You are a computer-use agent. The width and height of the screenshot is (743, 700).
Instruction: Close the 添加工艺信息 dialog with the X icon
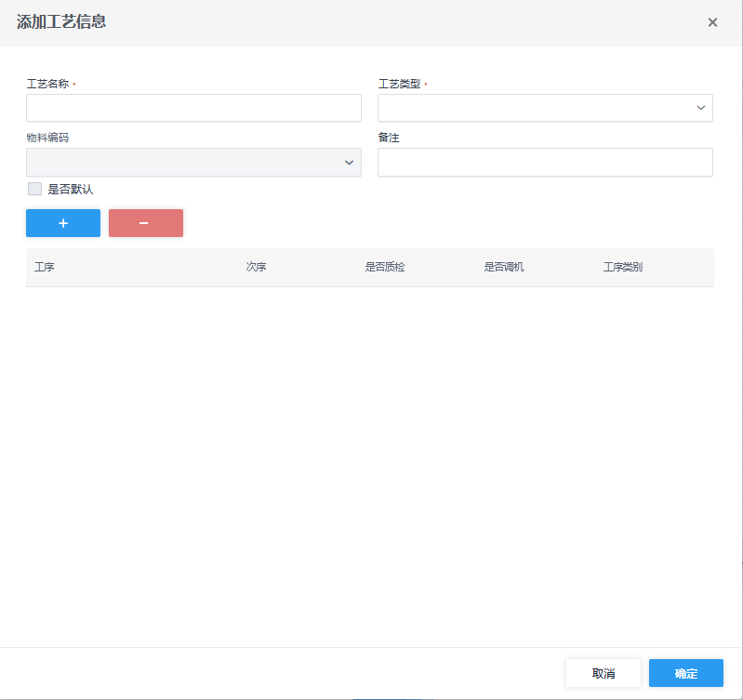coord(712,22)
